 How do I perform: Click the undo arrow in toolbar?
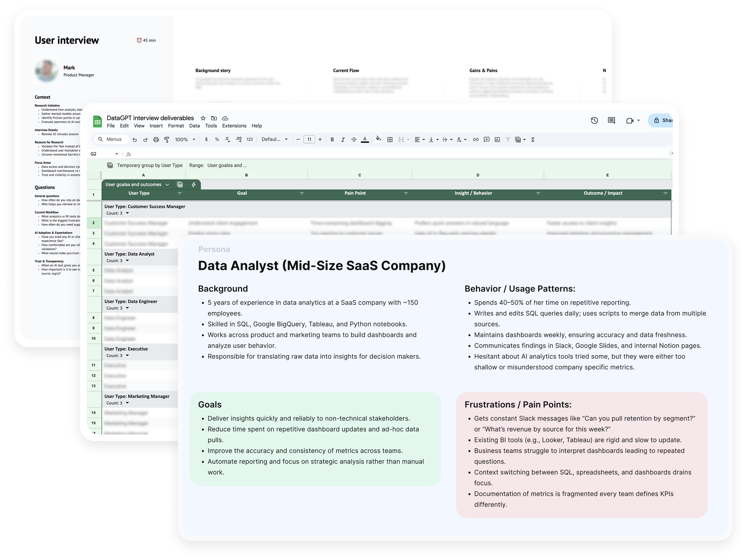135,139
